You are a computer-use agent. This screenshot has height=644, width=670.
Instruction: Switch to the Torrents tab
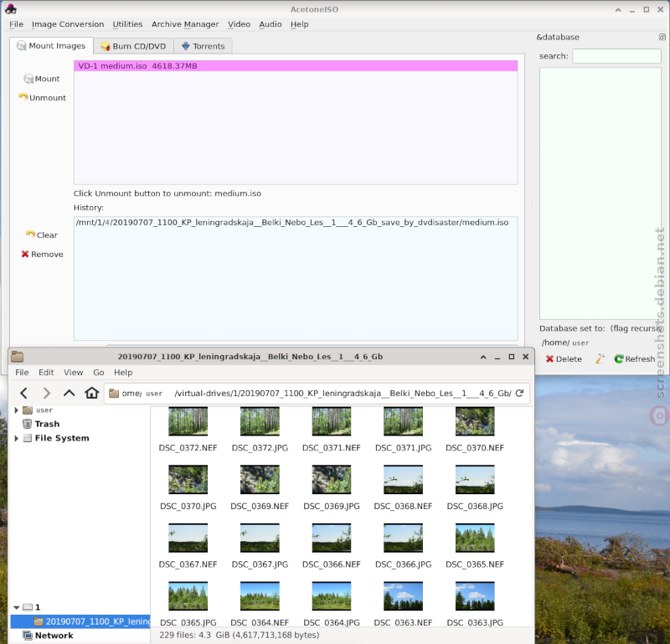(x=203, y=46)
